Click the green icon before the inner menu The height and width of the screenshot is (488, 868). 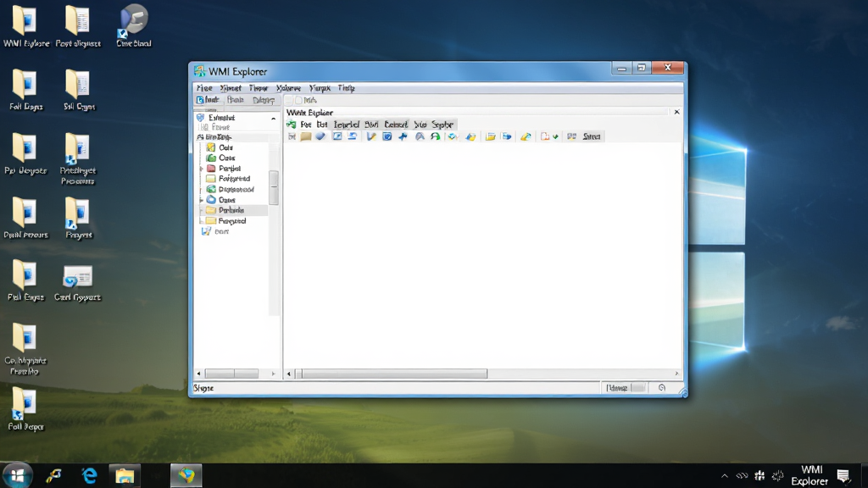[292, 125]
